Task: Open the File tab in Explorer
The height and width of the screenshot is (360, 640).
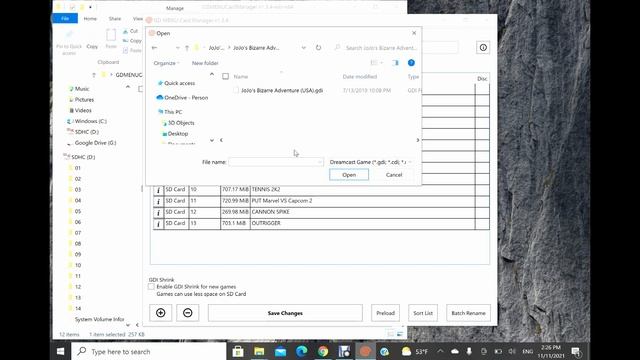Action: pos(65,18)
